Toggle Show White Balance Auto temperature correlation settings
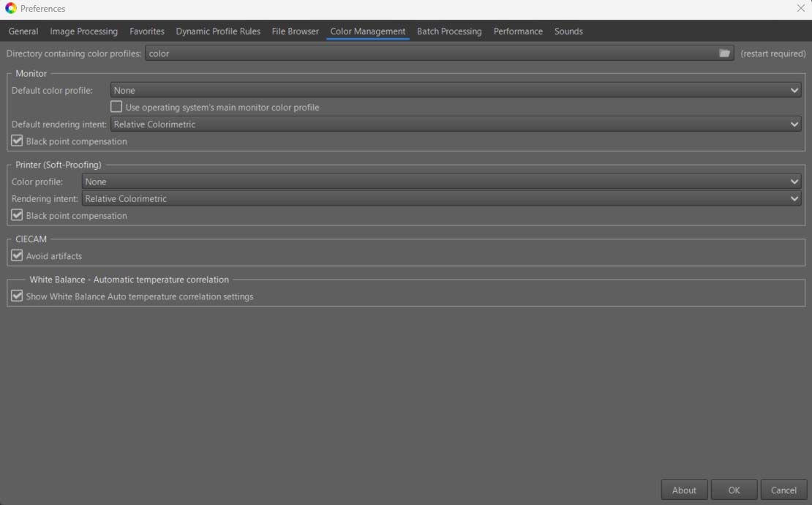Viewport: 812px width, 505px height. pyautogui.click(x=18, y=296)
